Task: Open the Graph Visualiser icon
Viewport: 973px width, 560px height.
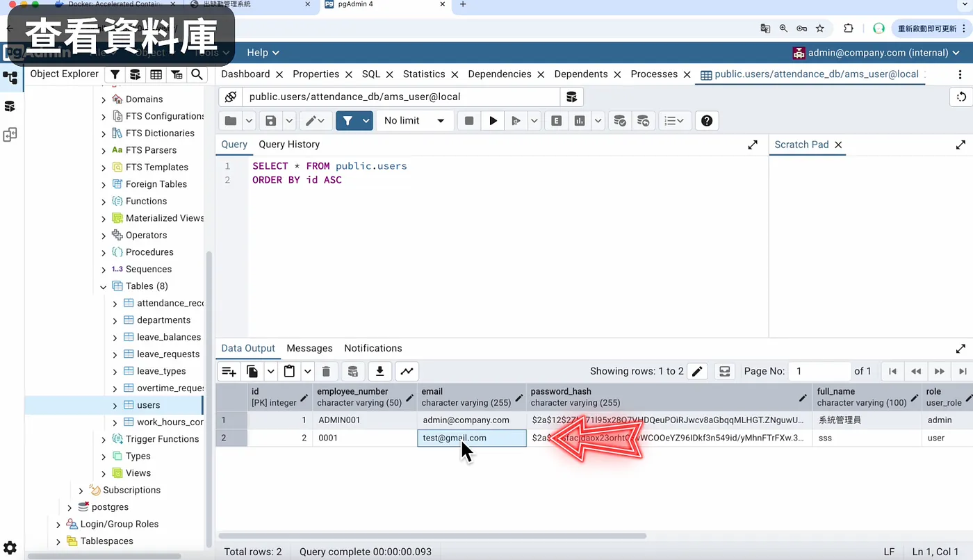Action: [406, 372]
